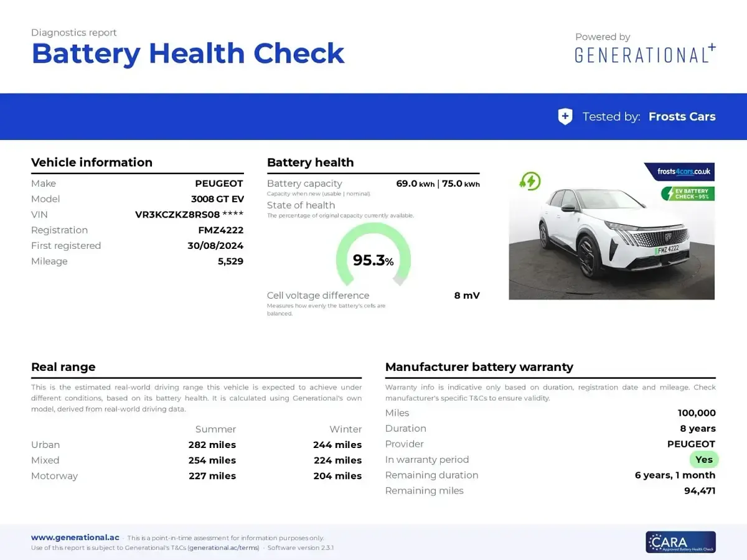Select the VIN value VR3KCZKZ8RS08 ****
The height and width of the screenshot is (560, 747).
click(189, 215)
